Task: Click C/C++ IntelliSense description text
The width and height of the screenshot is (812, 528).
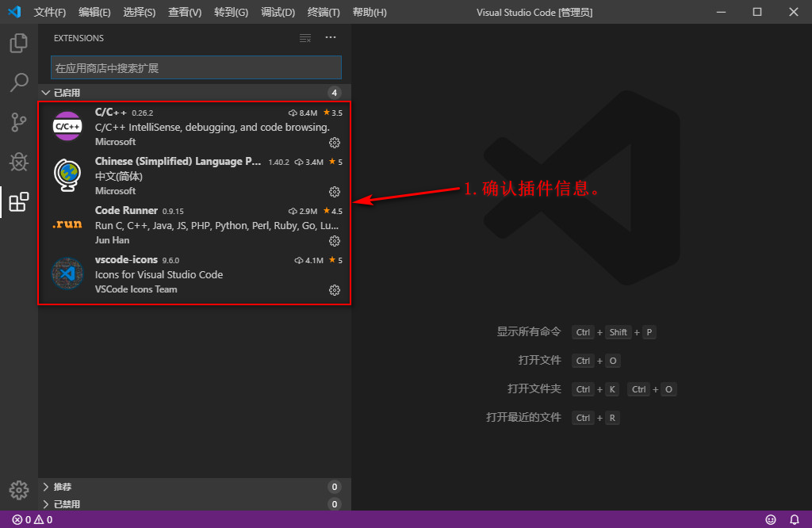Action: coord(213,128)
